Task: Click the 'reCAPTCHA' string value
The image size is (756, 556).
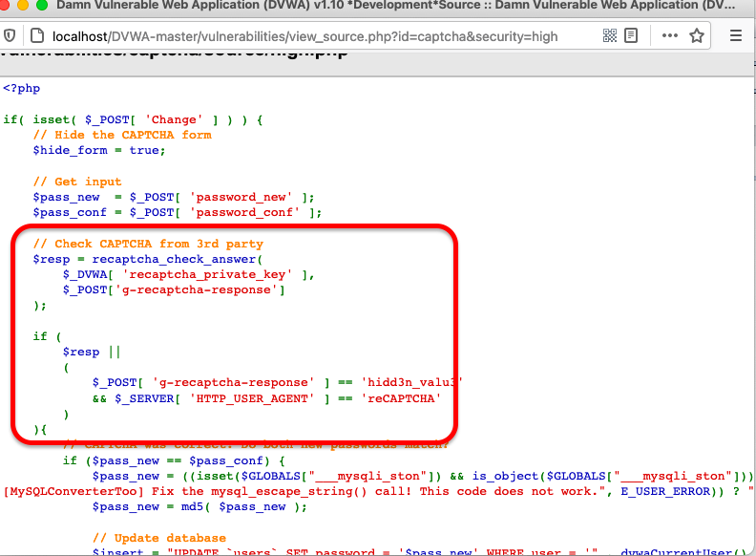Action: click(x=401, y=398)
